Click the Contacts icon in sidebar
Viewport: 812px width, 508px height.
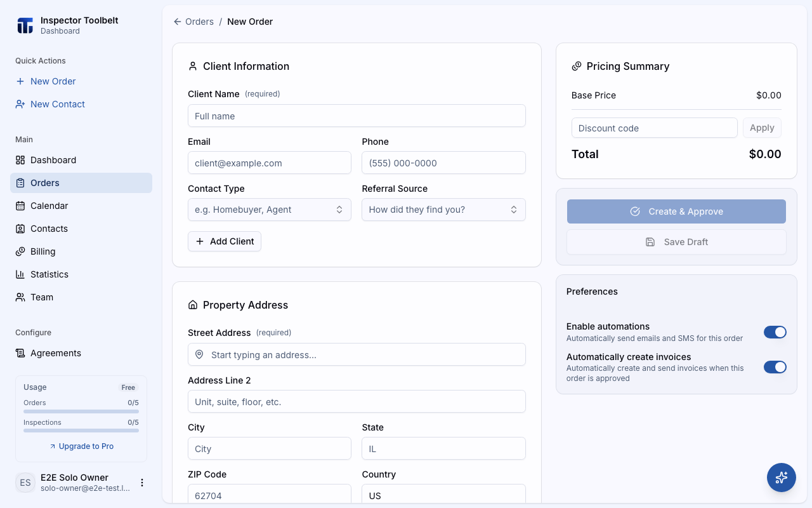click(20, 229)
